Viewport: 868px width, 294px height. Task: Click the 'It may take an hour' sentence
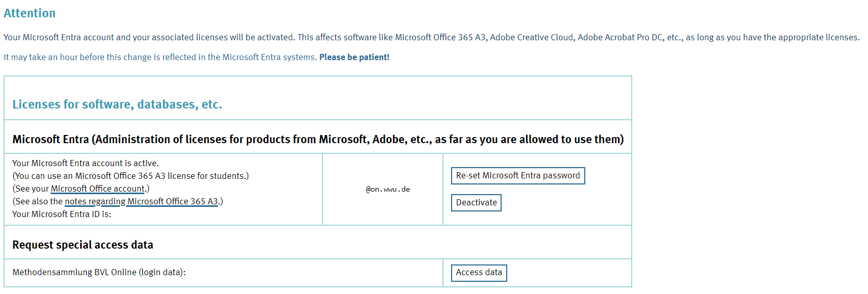click(160, 58)
